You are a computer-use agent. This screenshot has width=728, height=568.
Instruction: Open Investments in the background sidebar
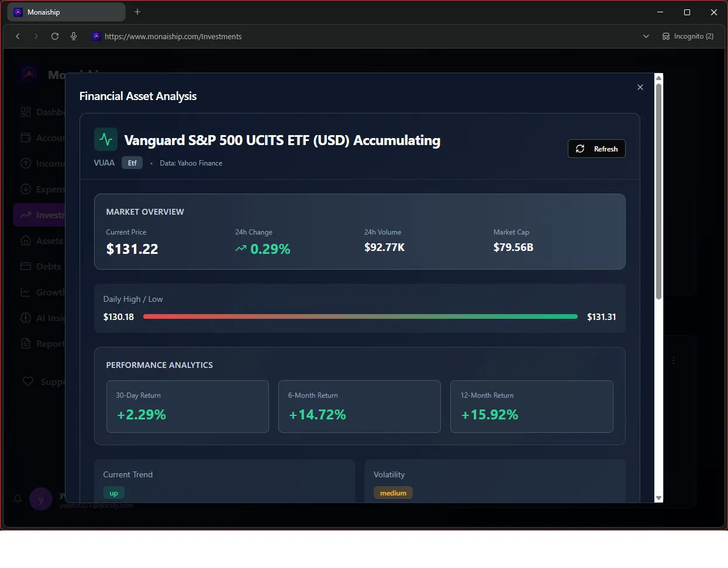click(40, 215)
